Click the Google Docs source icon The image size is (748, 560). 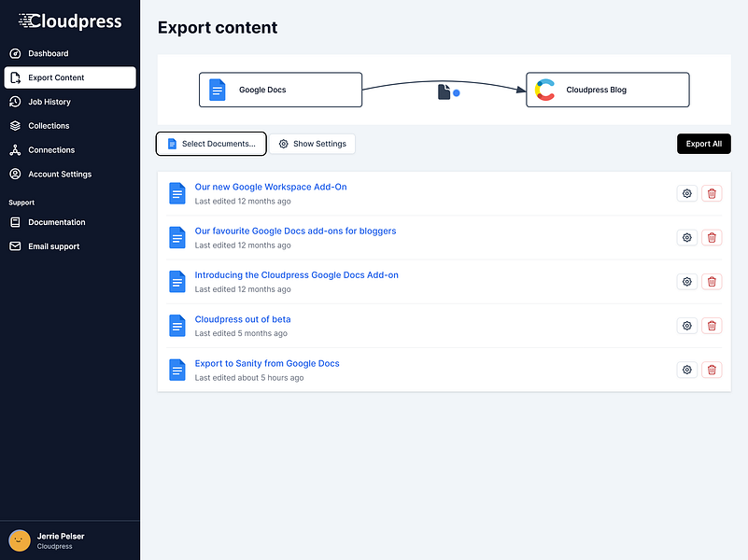tap(217, 90)
